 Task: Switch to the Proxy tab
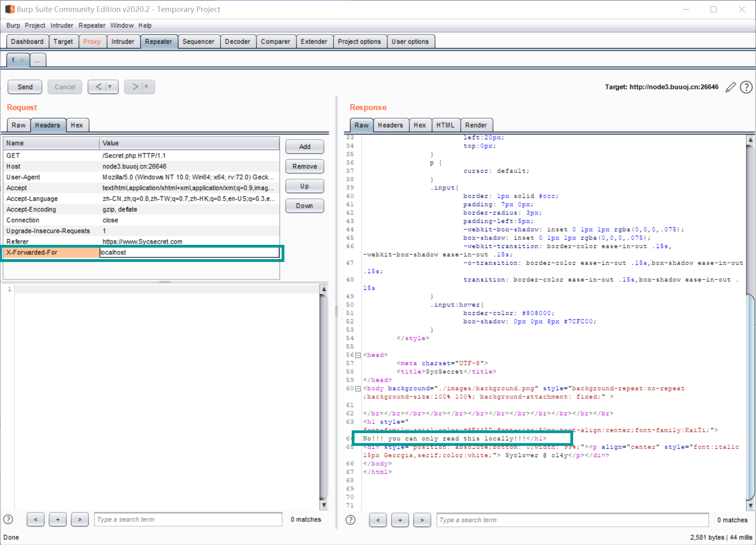pyautogui.click(x=92, y=41)
